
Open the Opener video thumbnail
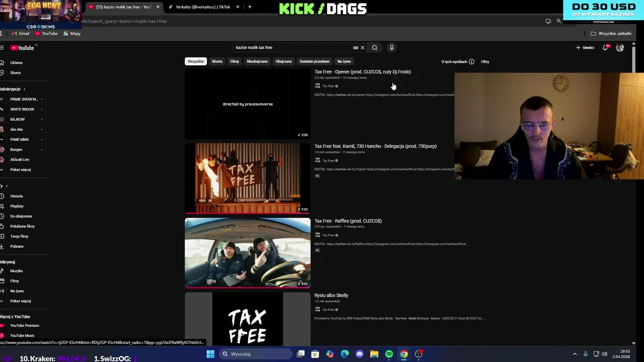pos(248,104)
